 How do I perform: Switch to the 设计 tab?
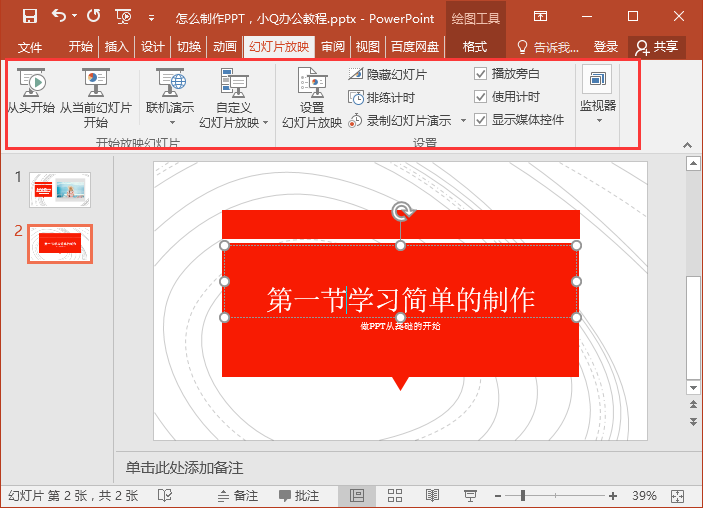tap(152, 47)
